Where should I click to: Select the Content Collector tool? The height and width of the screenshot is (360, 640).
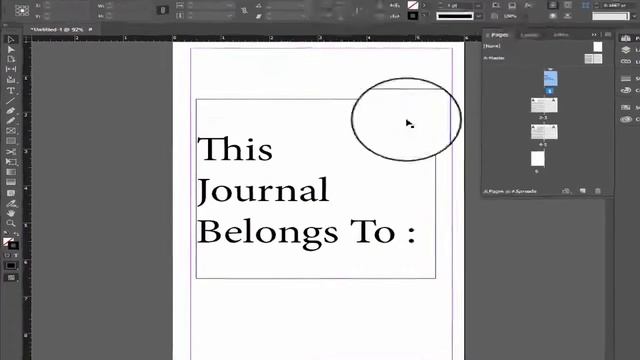(x=11, y=80)
